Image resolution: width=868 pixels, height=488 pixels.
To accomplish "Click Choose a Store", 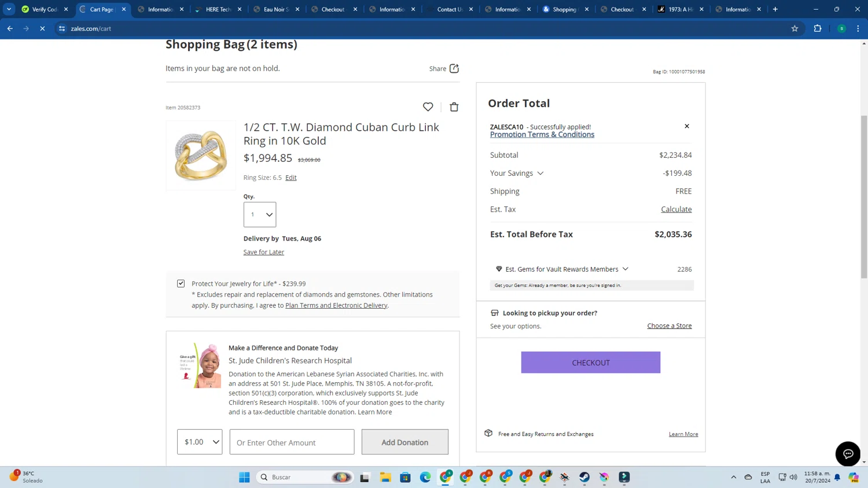I will click(x=670, y=326).
